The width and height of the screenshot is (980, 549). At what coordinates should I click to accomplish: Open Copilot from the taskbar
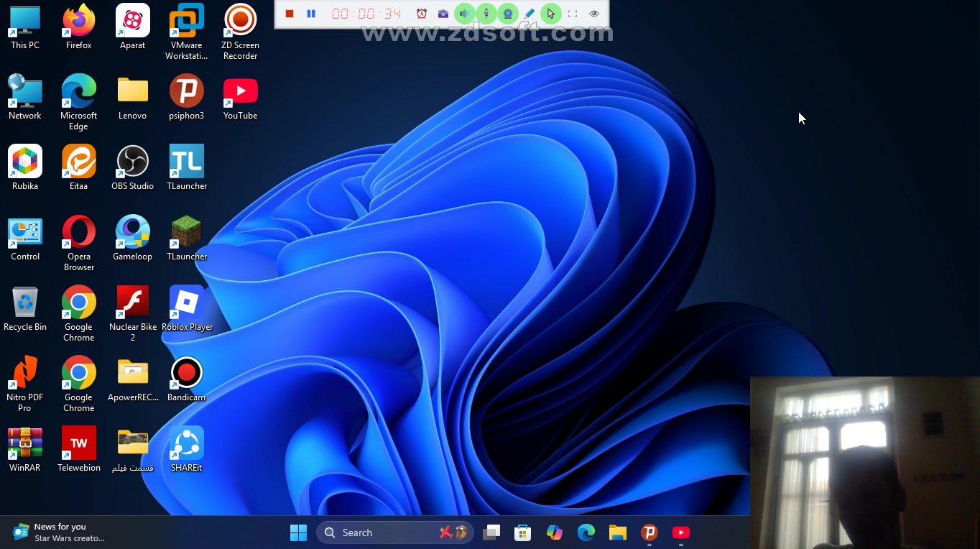pyautogui.click(x=555, y=532)
